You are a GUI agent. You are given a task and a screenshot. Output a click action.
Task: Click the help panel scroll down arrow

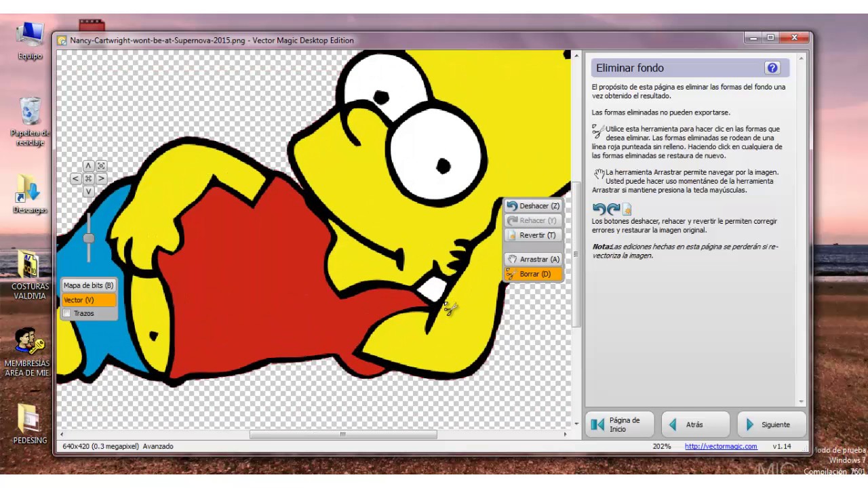point(802,401)
